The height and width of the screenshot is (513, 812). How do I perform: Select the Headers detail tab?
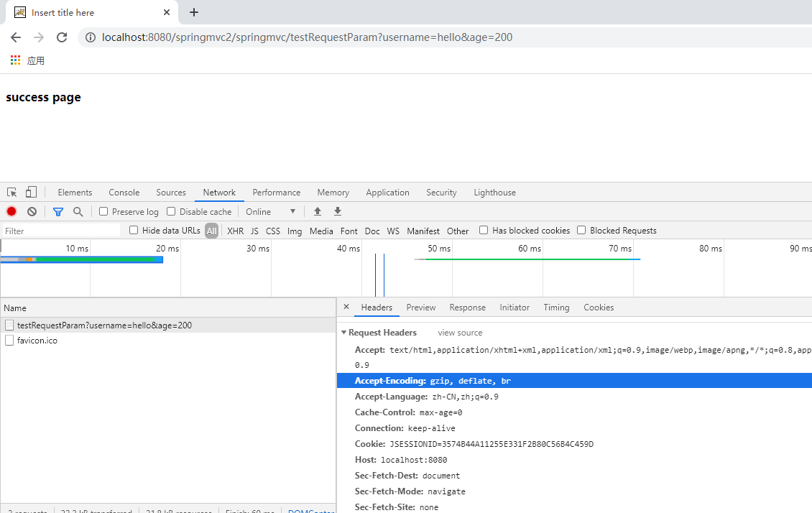pos(377,307)
